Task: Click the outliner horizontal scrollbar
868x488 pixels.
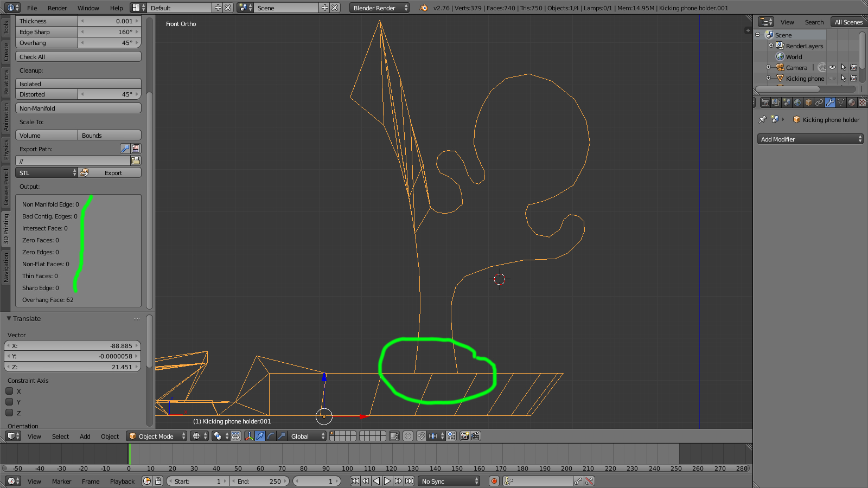Action: pyautogui.click(x=788, y=89)
